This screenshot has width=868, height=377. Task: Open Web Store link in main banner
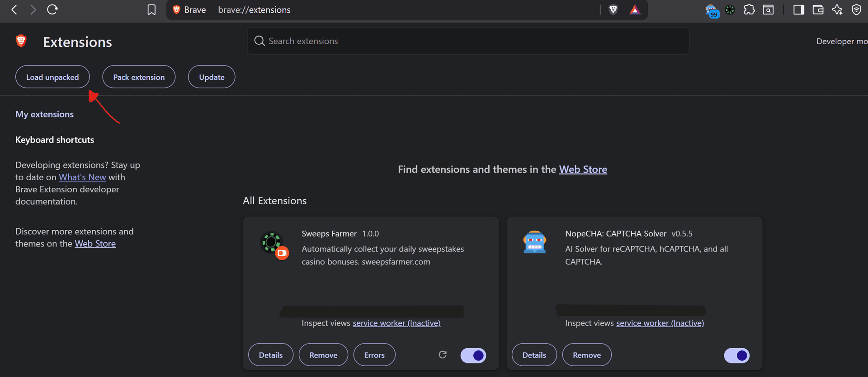[583, 169]
